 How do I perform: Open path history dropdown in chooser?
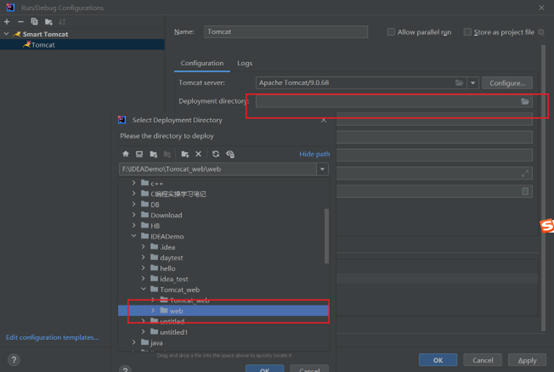[x=322, y=169]
